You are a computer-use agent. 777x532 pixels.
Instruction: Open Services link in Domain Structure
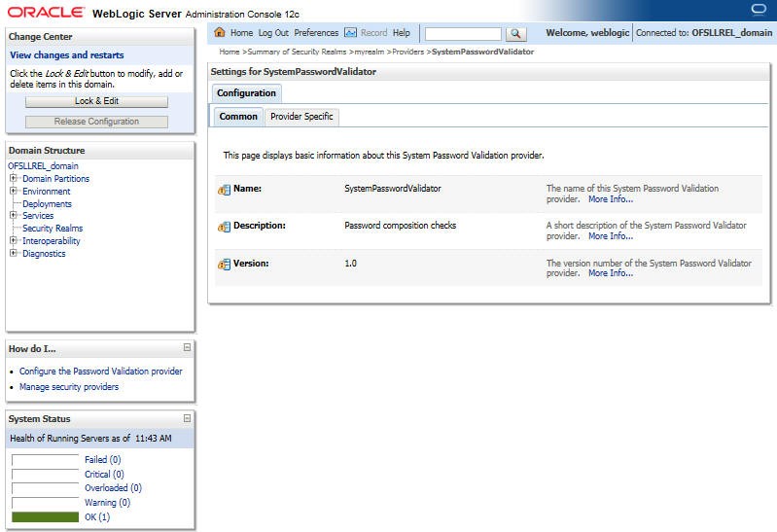38,216
